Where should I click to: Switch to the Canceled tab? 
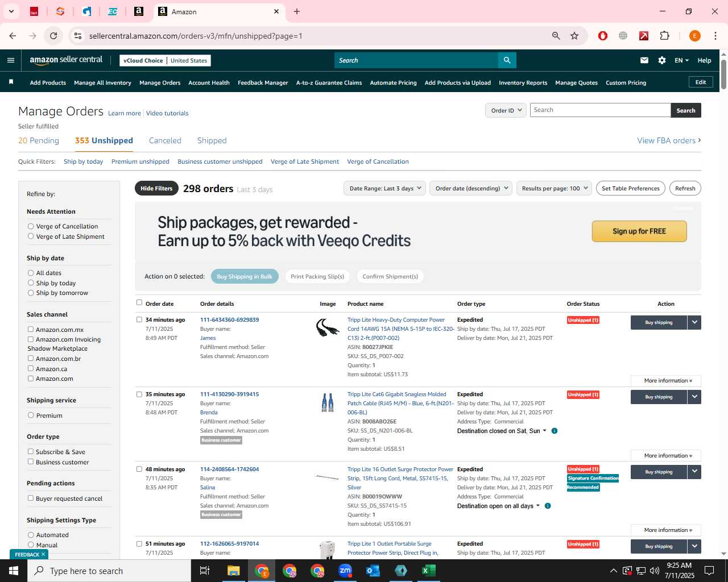pyautogui.click(x=165, y=140)
